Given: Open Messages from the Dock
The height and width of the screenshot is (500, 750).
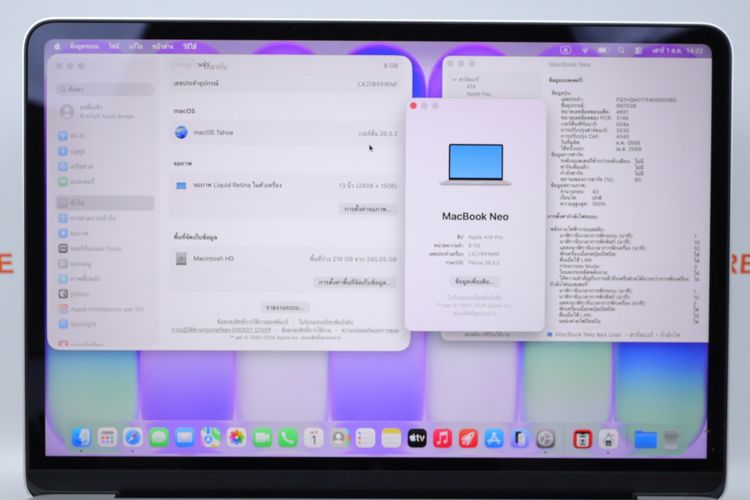Looking at the screenshot, I should (158, 438).
